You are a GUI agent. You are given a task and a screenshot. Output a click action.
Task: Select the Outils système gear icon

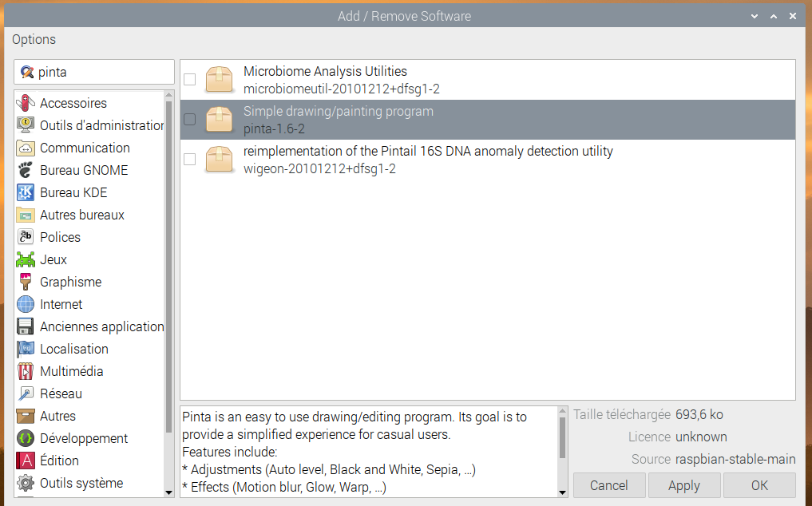tap(26, 483)
